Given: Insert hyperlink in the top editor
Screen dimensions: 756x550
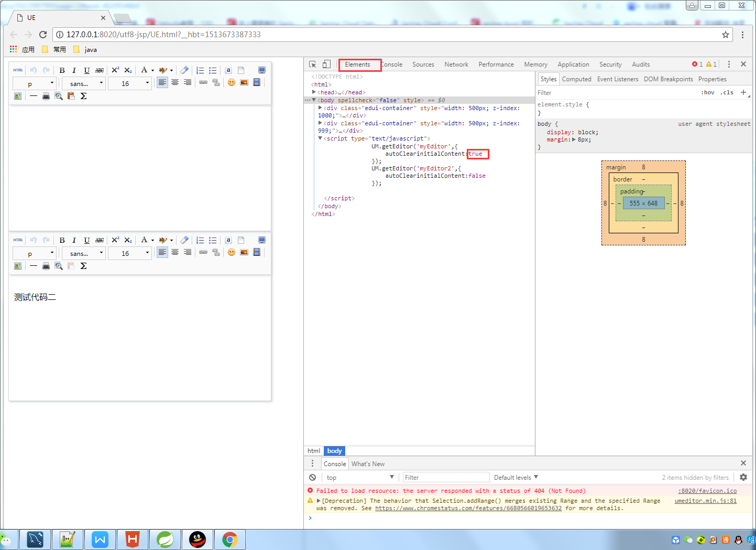Looking at the screenshot, I should 203,83.
